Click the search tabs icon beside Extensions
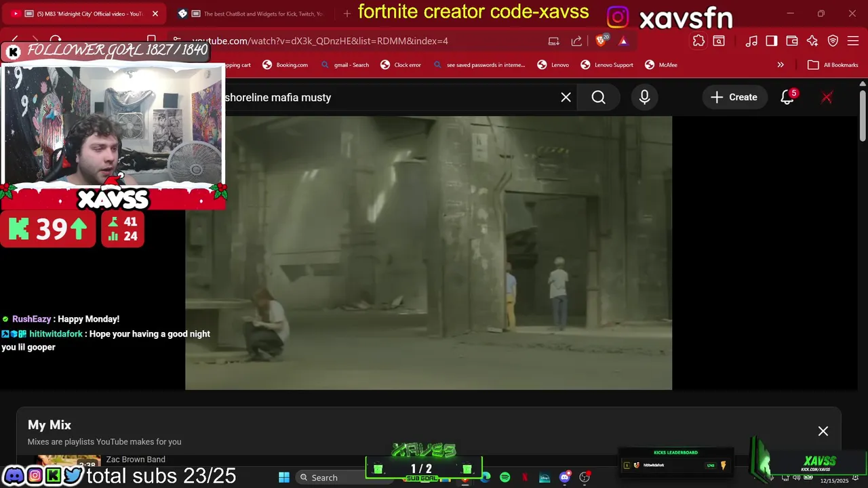Screen dimensions: 868x488 tap(719, 41)
